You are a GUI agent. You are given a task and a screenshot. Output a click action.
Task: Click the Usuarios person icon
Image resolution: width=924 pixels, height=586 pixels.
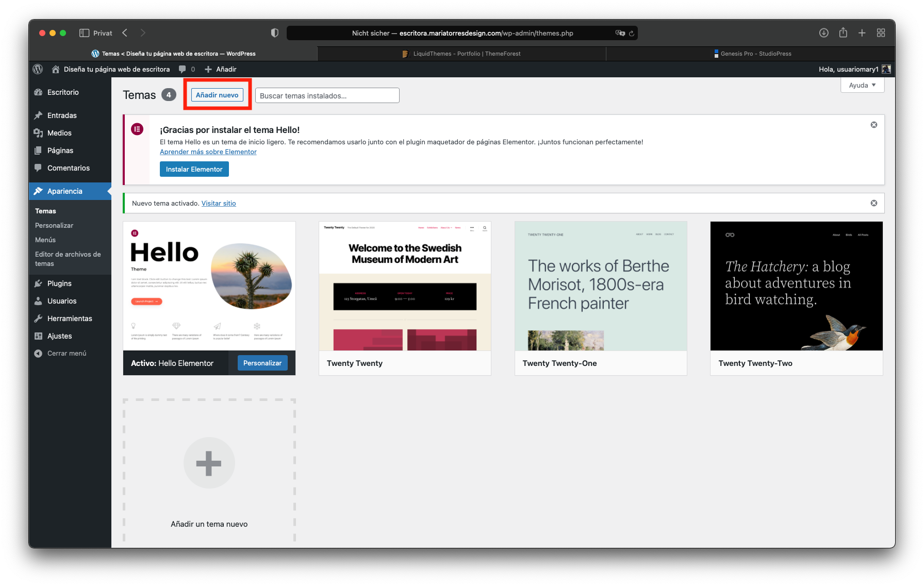38,301
